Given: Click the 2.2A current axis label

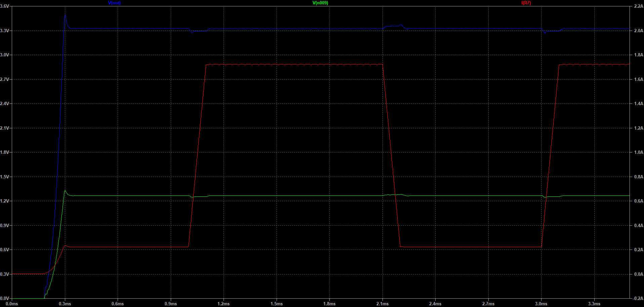Looking at the screenshot, I should (x=638, y=6).
